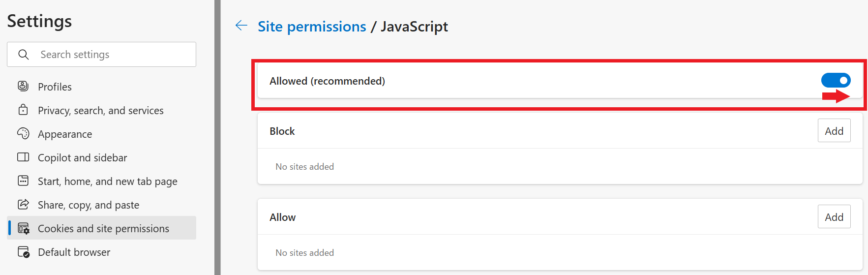Image resolution: width=868 pixels, height=275 pixels.
Task: Click the Start, home, new tab icon
Action: [23, 181]
